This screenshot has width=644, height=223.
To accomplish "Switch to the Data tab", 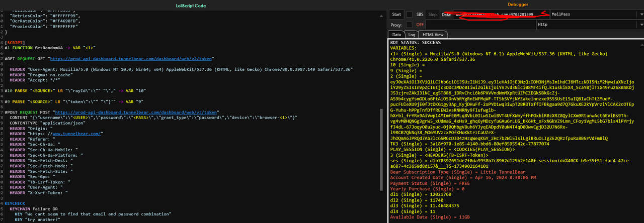I will (x=397, y=34).
